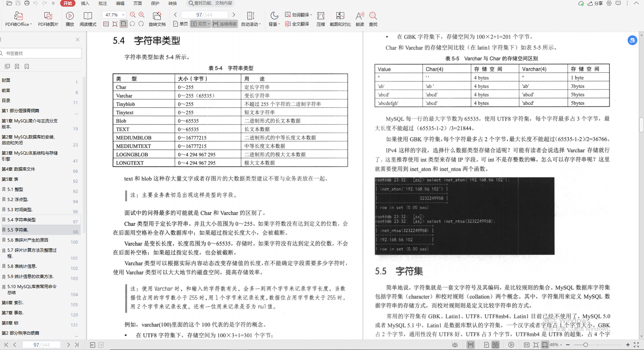Add a bookmark with the plus bookmark icon

[17, 66]
